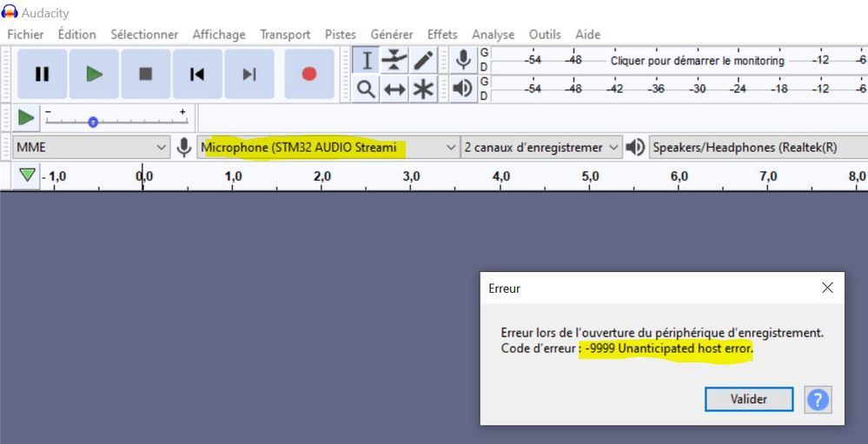Open the Générer menu
Screen dimensions: 868x444
[392, 35]
